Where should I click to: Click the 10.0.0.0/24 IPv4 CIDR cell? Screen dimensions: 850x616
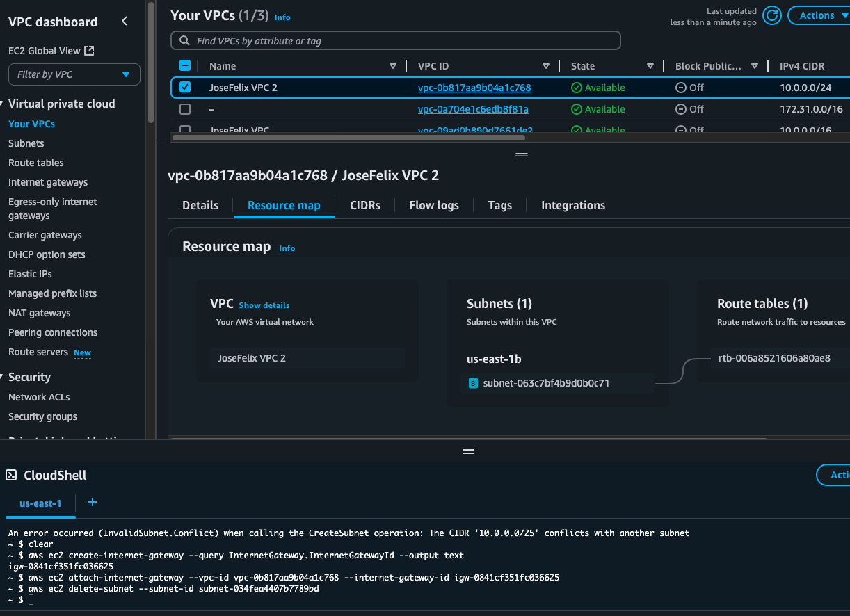click(x=805, y=88)
